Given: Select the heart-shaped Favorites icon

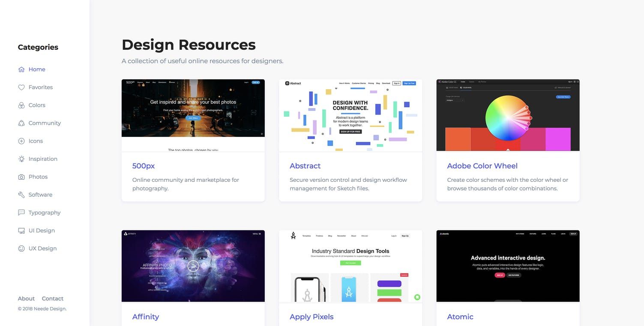Looking at the screenshot, I should [21, 87].
